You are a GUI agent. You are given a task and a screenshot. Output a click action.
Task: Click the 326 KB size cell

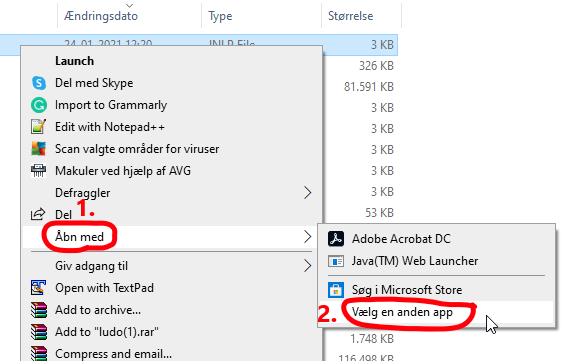[x=376, y=66]
